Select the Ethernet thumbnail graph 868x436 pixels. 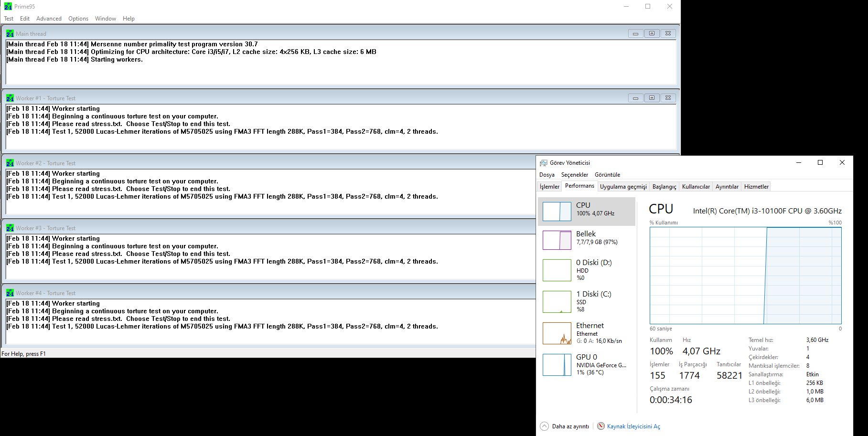(x=557, y=333)
